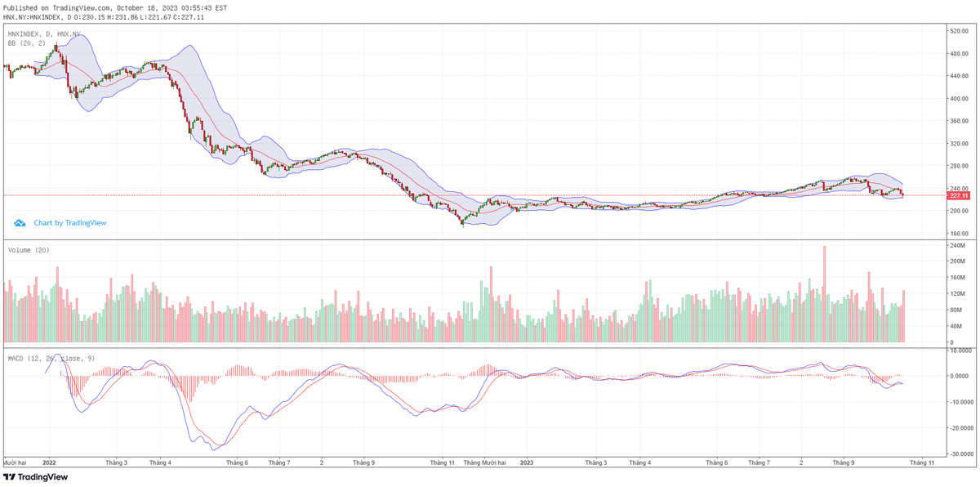Screen dimensions: 980x487
Task: Click the blue TradingView cloud logo icon
Action: click(20, 222)
